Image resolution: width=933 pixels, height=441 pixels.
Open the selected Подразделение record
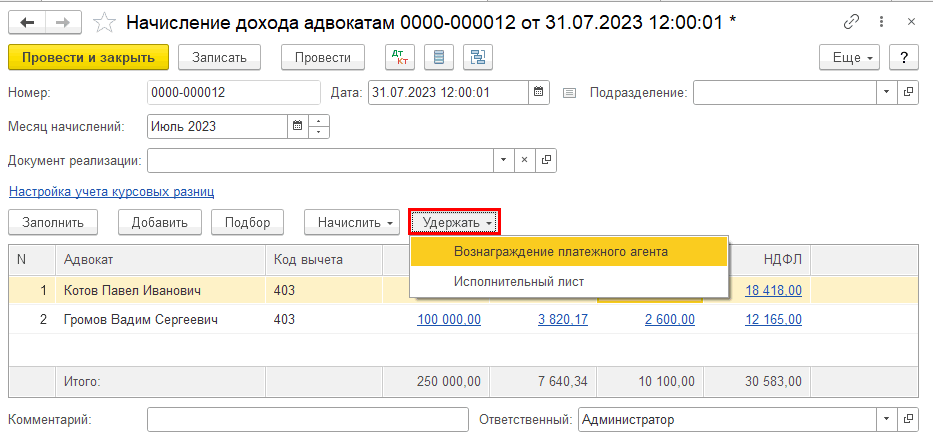pos(908,93)
